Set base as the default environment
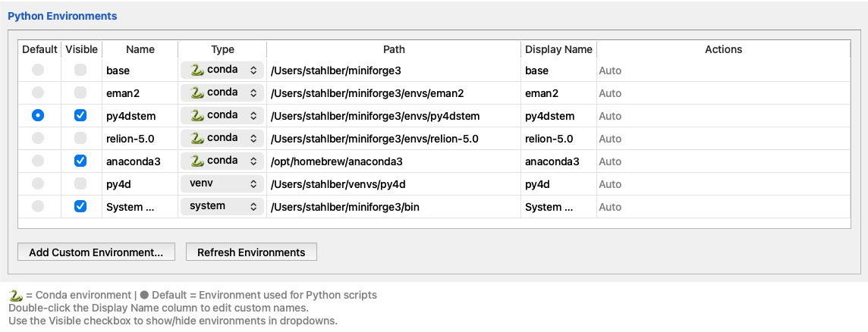 (38, 70)
